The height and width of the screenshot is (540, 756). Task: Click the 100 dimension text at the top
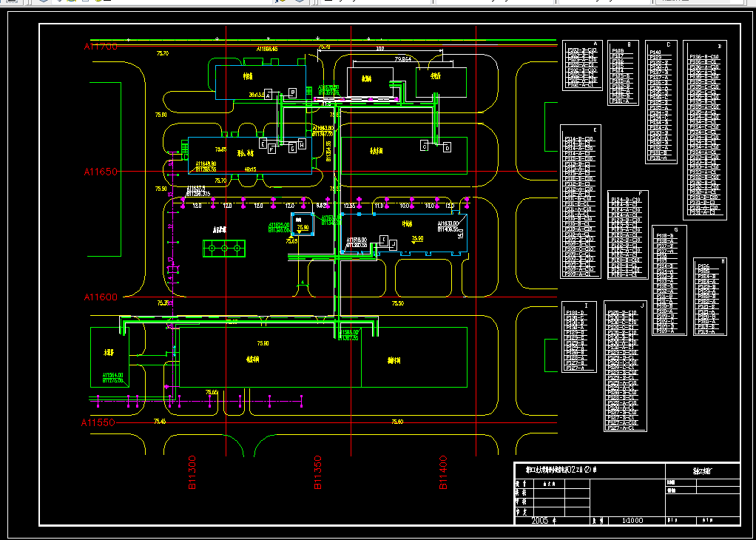[380, 49]
